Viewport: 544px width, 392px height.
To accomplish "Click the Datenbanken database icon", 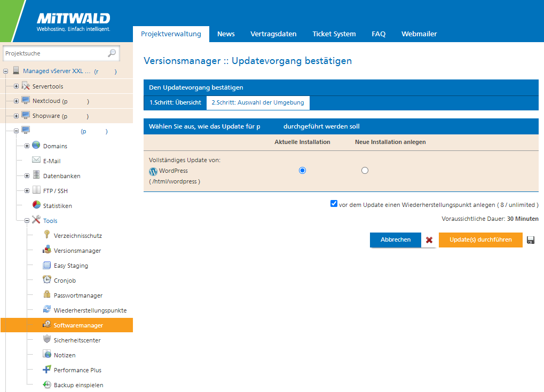I will tap(36, 175).
